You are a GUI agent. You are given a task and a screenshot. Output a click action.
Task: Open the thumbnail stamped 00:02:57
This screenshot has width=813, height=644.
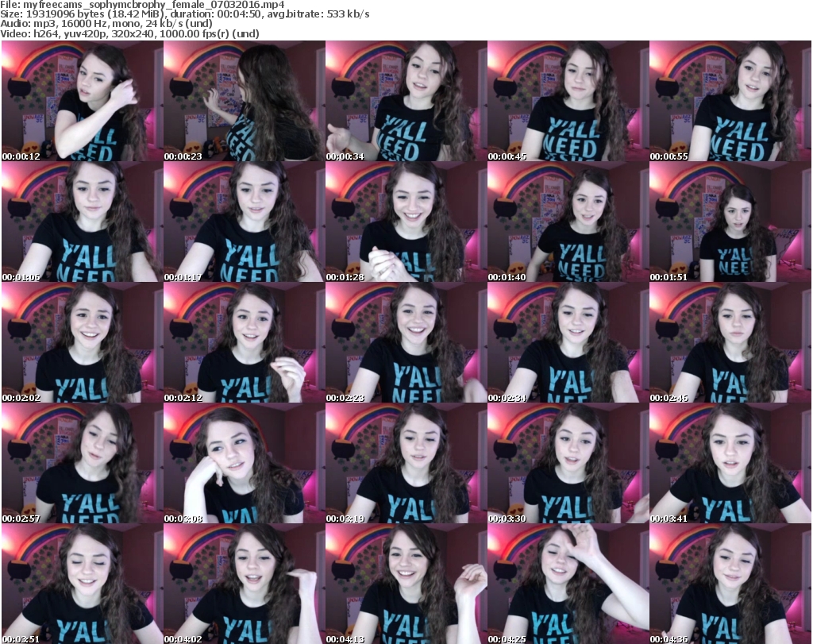click(x=82, y=464)
